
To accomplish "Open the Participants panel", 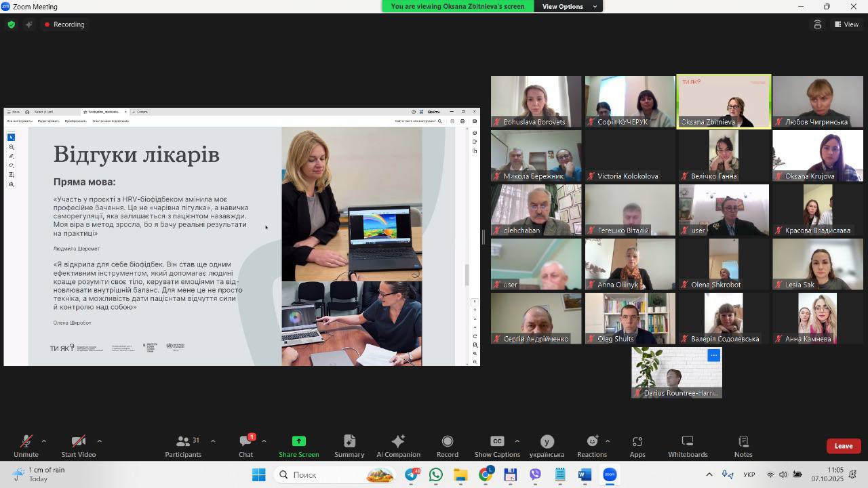I will coord(183,445).
